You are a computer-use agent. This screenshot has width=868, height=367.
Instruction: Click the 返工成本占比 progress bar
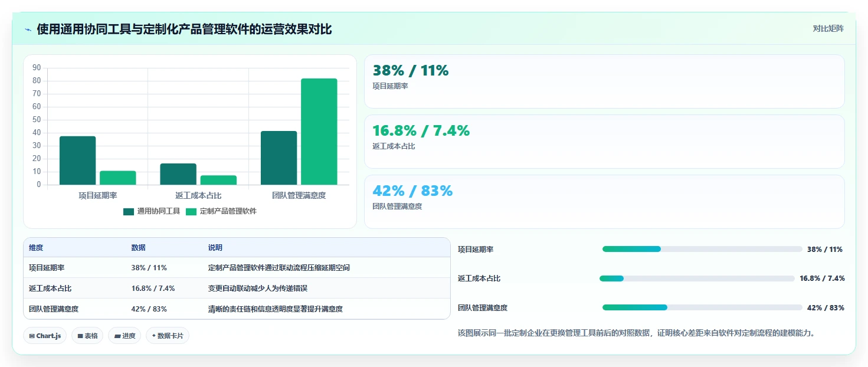tap(697, 278)
